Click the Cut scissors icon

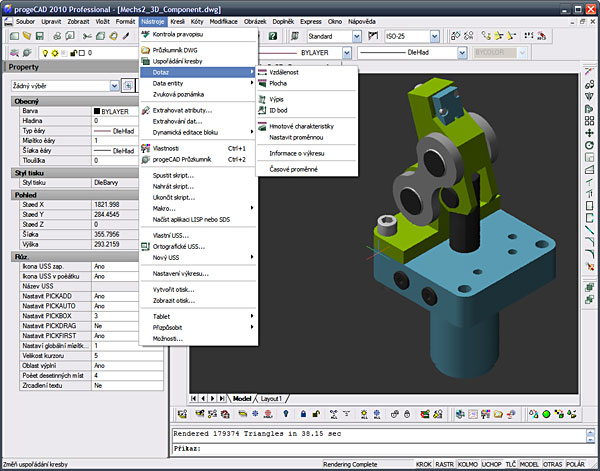coord(87,36)
